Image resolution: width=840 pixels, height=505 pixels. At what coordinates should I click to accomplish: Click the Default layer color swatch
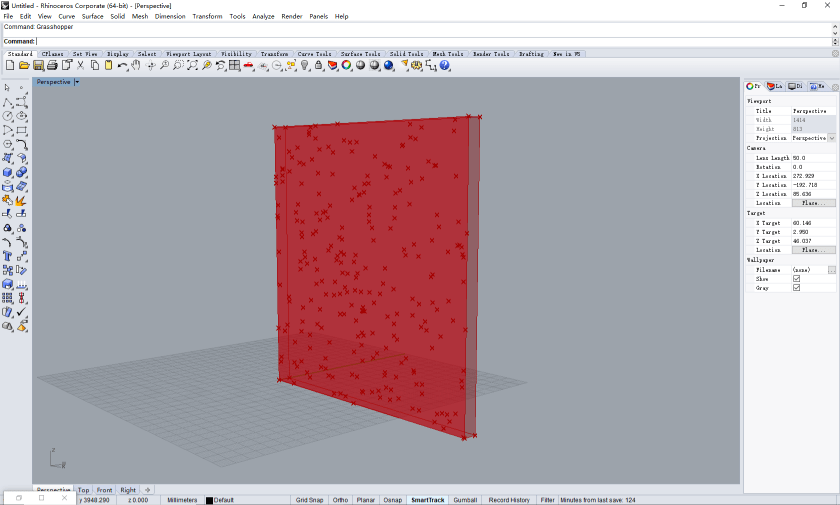pos(209,500)
